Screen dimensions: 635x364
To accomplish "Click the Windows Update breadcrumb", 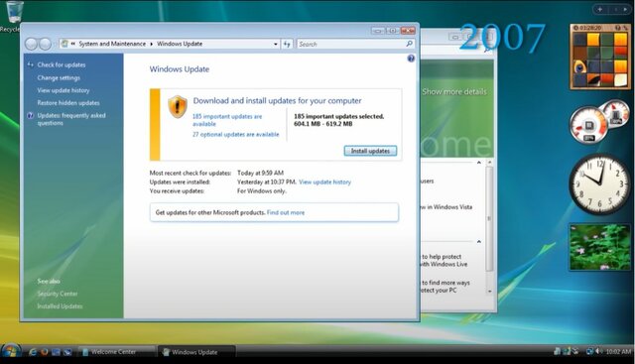I will coord(180,44).
